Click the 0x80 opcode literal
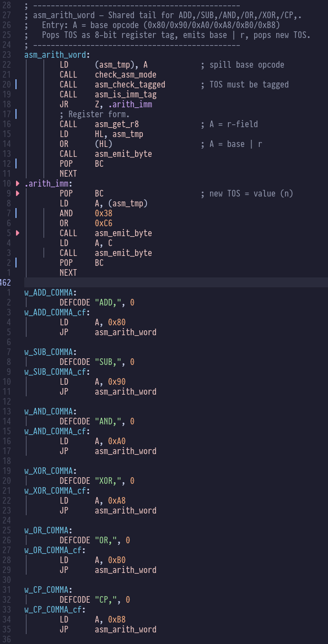This screenshot has height=644, width=328. 117,322
